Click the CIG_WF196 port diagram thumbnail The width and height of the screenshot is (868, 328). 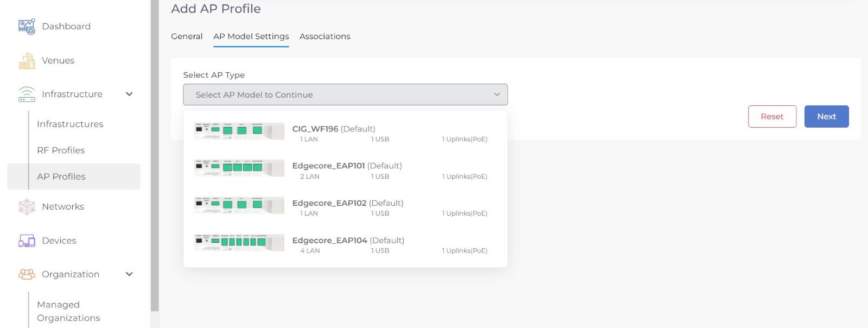tap(239, 131)
